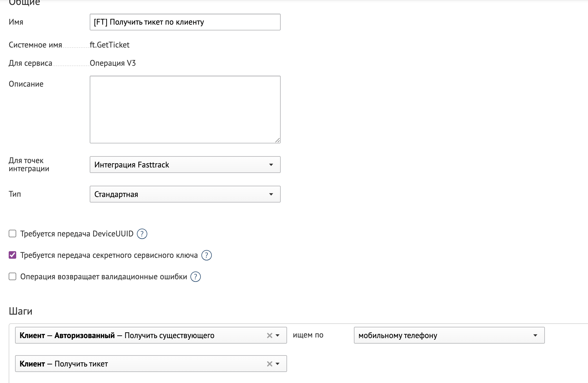
Task: Enable 'Операция возвращает валидационные ошибки' checkbox
Action: (x=12, y=276)
